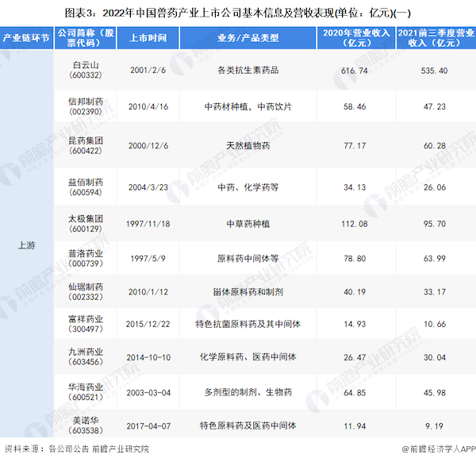This screenshot has width=476, height=462.
Task: Select the 2020年营业收入 column header
Action: coord(356,38)
